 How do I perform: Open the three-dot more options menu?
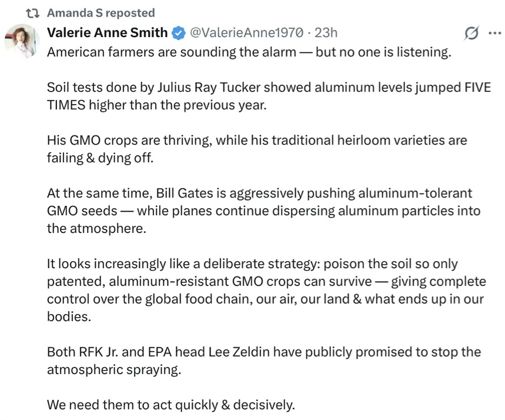494,33
